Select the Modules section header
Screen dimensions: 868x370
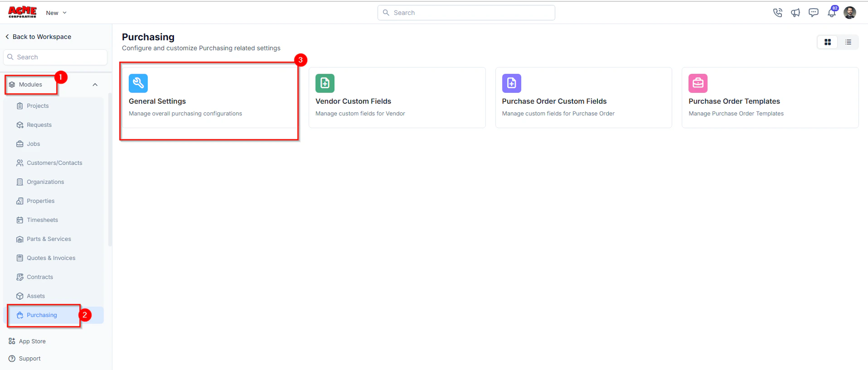[x=30, y=85]
